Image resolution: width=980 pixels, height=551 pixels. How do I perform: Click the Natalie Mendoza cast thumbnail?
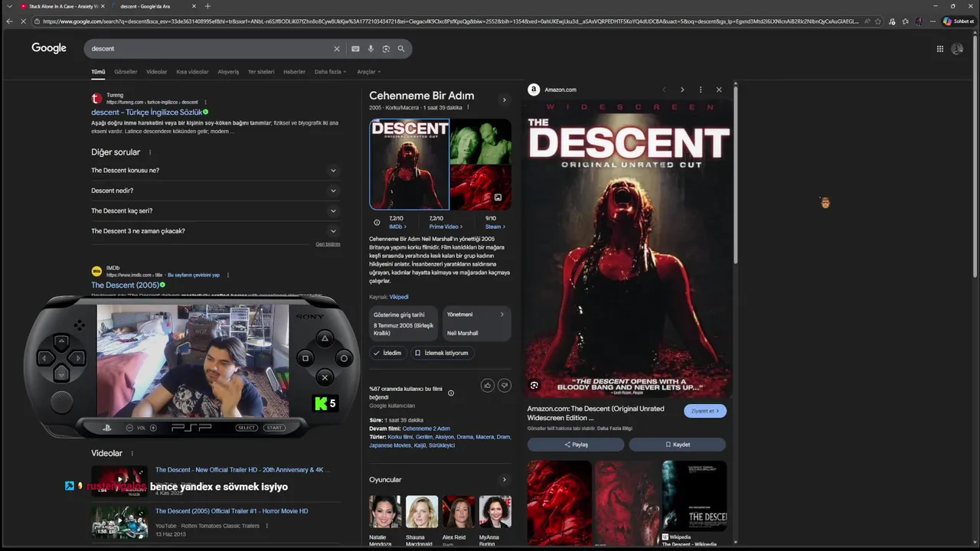(385, 512)
